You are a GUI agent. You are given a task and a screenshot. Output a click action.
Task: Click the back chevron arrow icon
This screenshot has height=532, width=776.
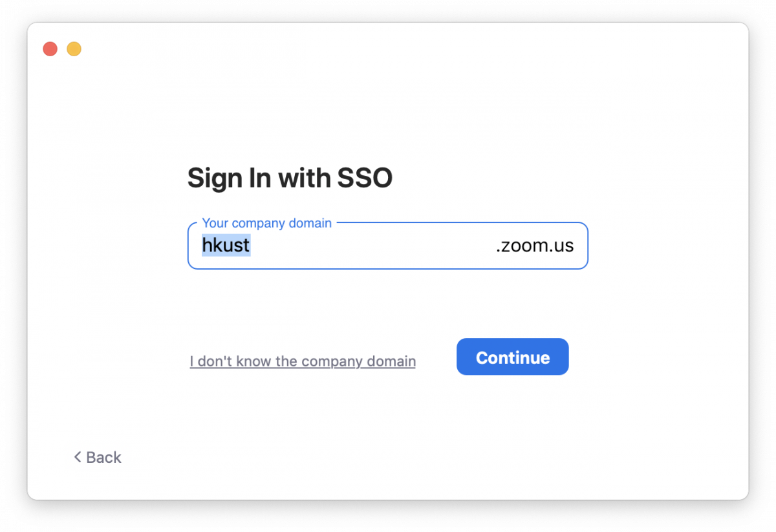78,457
